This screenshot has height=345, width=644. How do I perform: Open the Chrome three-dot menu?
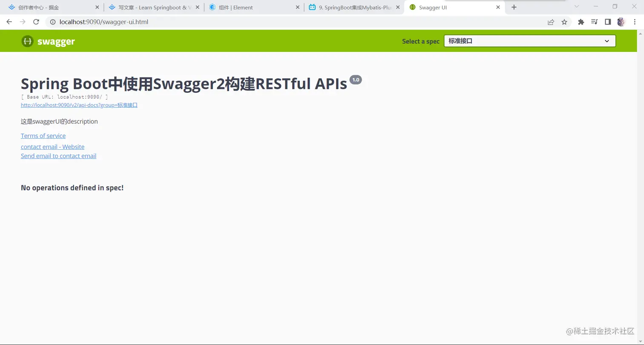(635, 22)
